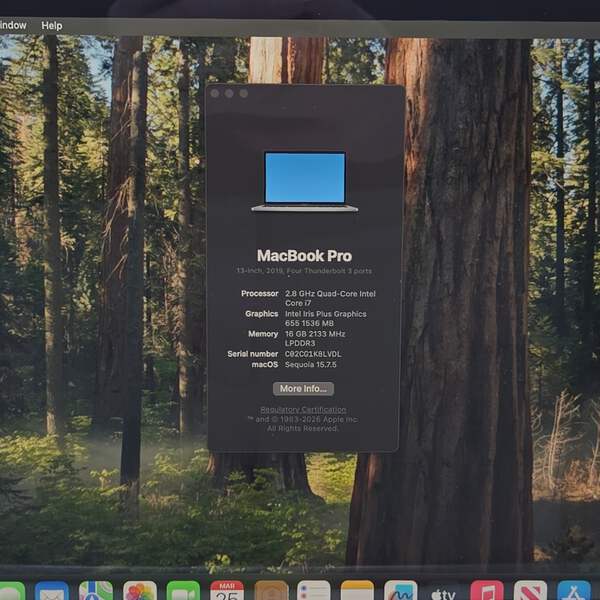Click the MacBook Pro laptop image

(304, 181)
